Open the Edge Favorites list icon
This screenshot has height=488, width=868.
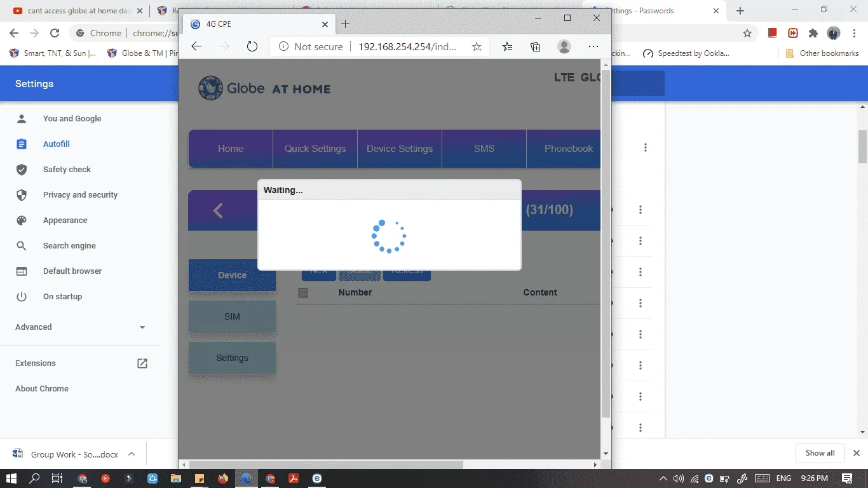(507, 46)
